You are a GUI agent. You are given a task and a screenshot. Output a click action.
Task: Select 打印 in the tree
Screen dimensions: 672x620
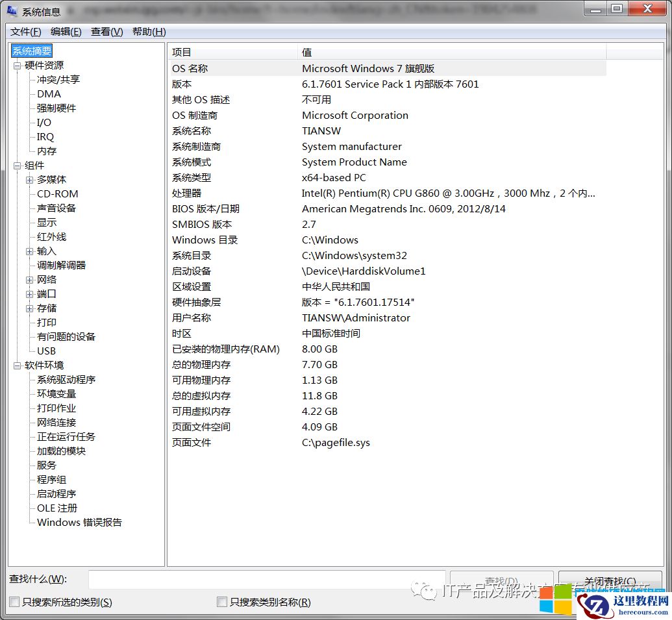(46, 322)
